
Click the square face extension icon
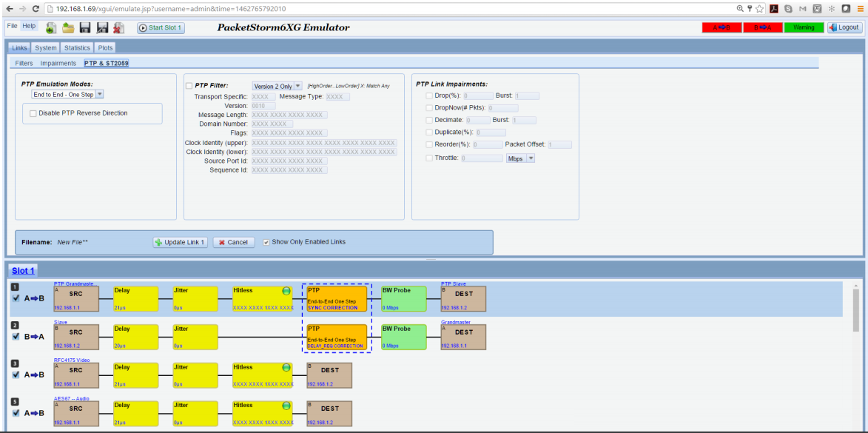(817, 9)
